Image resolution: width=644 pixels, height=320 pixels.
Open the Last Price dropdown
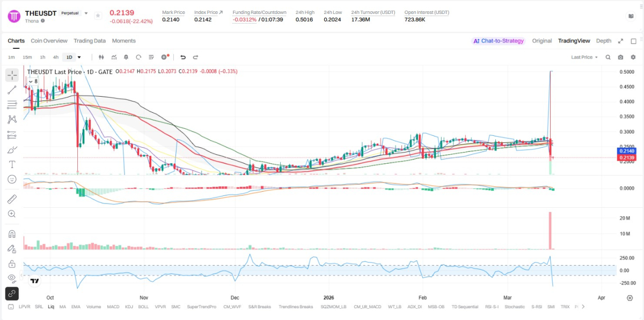(584, 57)
